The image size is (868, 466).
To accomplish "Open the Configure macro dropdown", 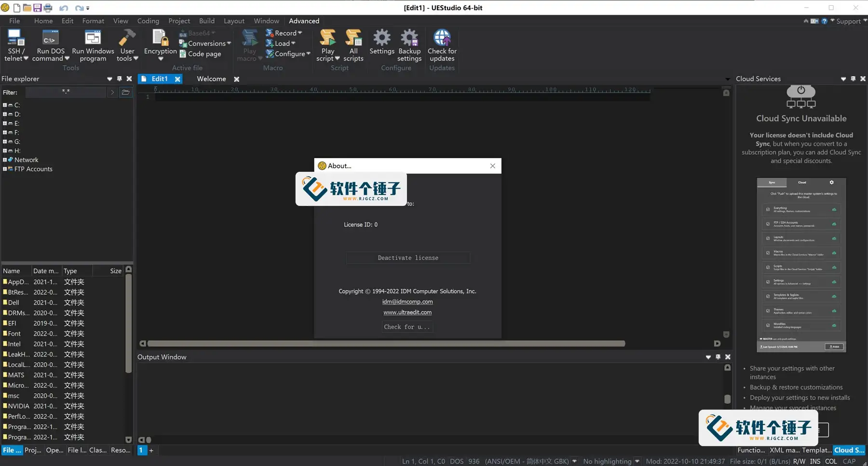I will click(x=288, y=54).
